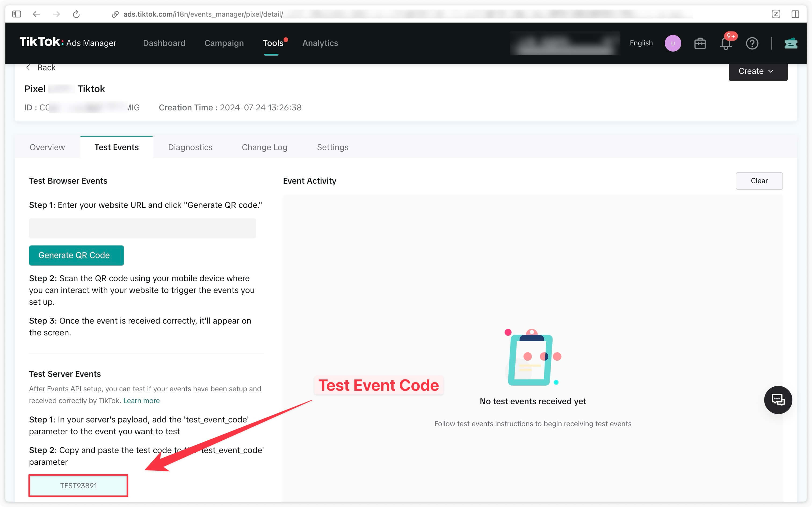Click the help question mark icon
Screen dimensions: 812x507
click(x=752, y=43)
